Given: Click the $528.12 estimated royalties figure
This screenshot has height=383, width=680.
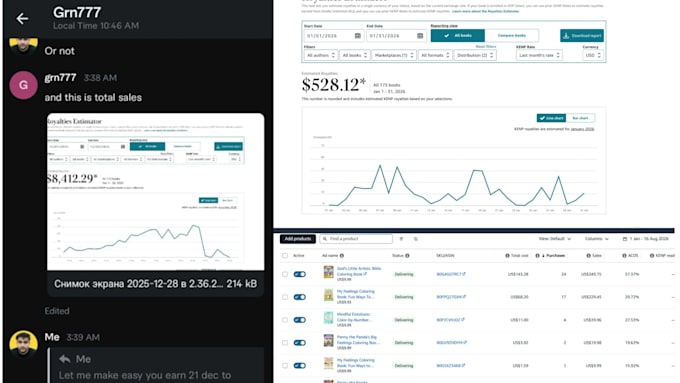Looking at the screenshot, I should coord(333,85).
